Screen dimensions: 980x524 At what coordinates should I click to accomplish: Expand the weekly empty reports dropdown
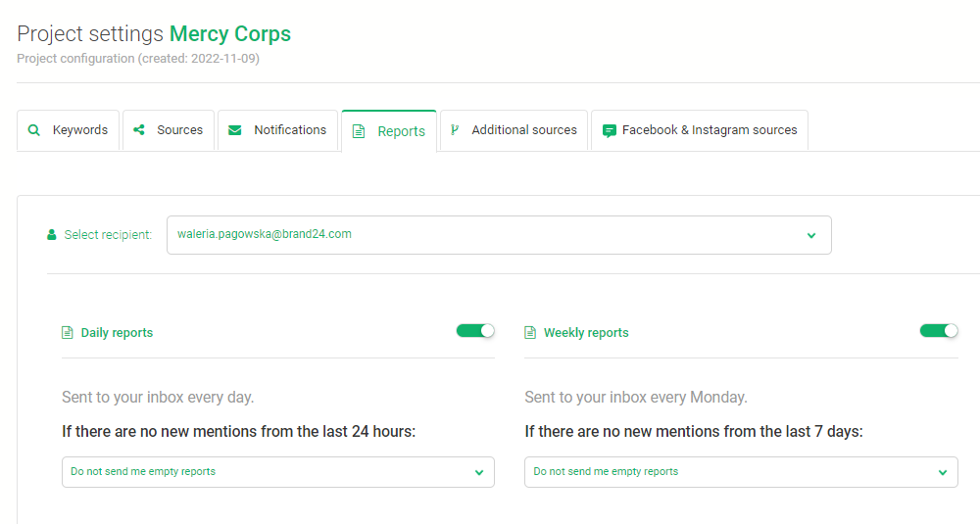point(741,472)
